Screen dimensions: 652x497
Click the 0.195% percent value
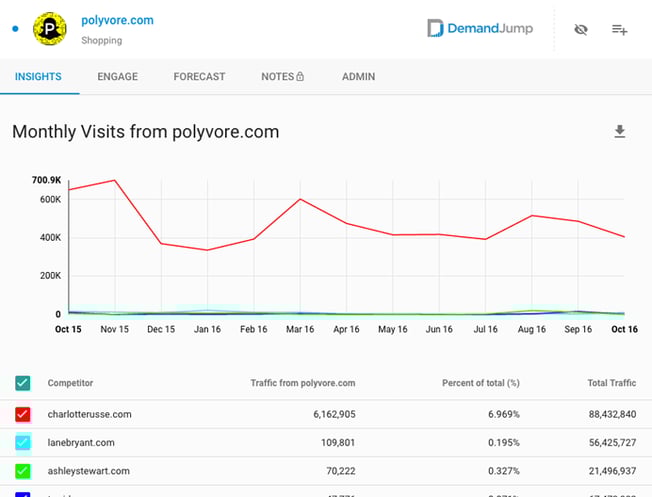coord(504,443)
